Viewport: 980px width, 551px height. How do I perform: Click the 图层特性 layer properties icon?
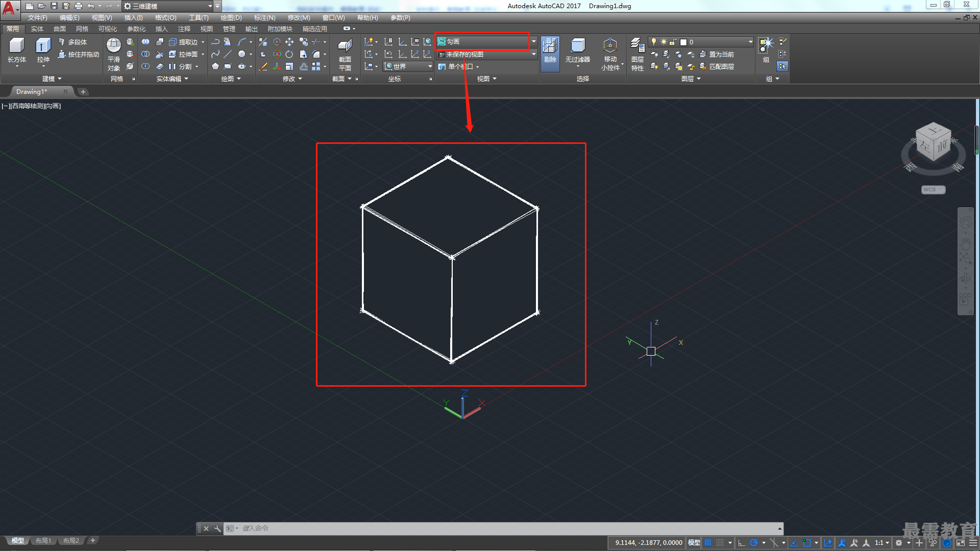(x=638, y=54)
